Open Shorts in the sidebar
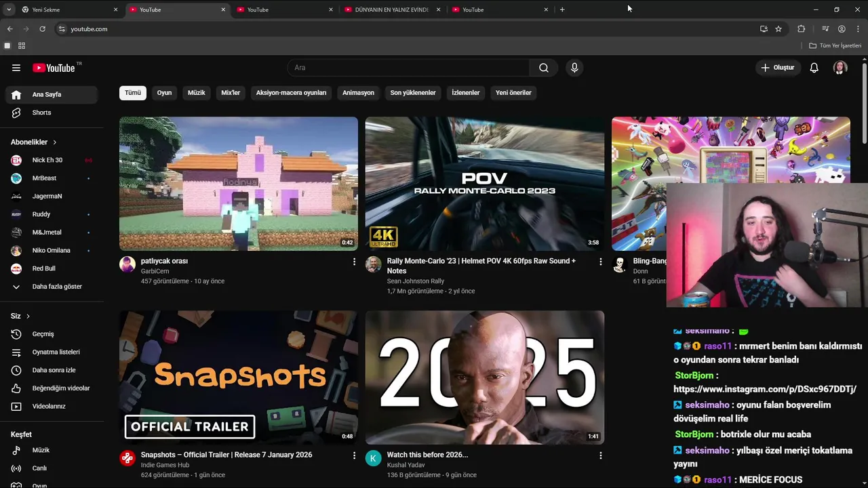 (53, 113)
